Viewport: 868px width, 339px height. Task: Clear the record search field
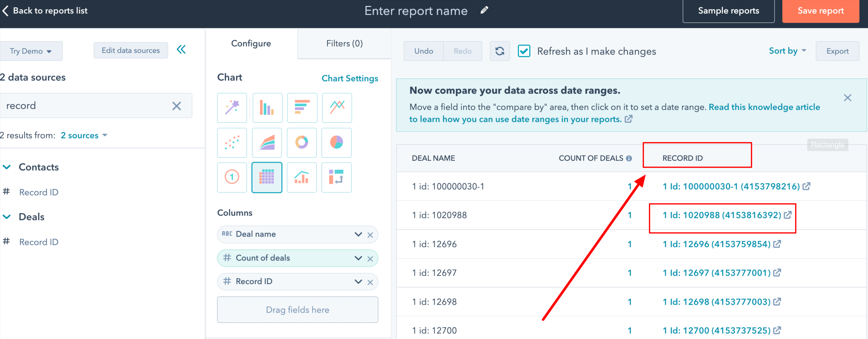tap(177, 106)
